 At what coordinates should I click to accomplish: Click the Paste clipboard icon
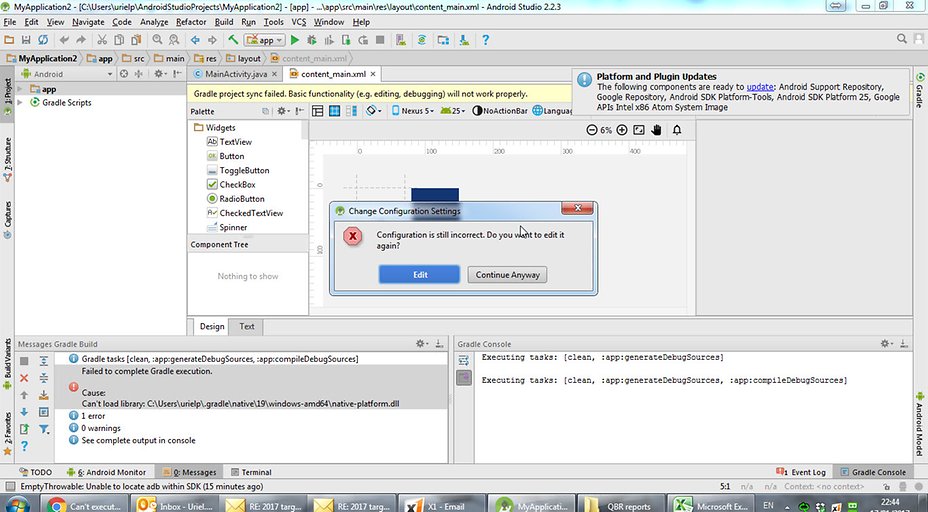coord(136,40)
